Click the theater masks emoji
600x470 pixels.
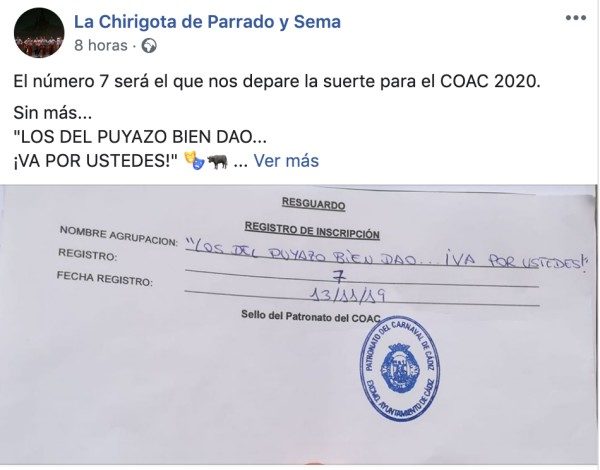click(195, 160)
